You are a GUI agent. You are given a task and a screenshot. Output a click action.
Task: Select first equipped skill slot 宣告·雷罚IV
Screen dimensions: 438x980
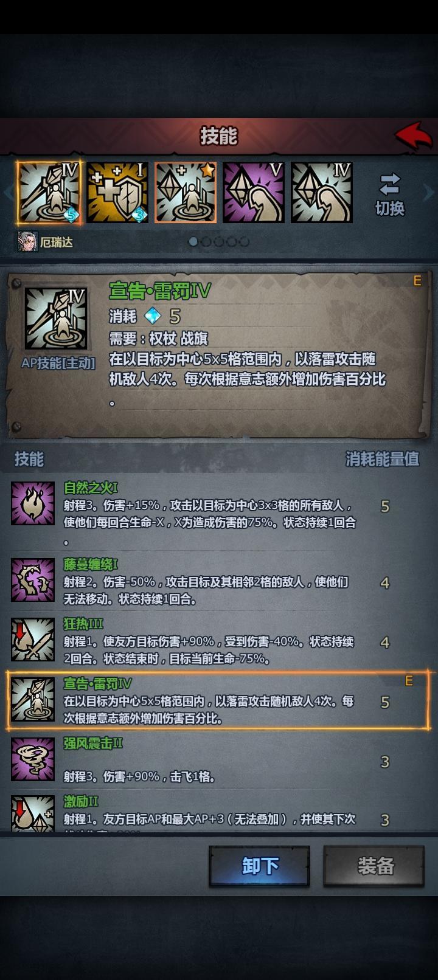[x=49, y=192]
